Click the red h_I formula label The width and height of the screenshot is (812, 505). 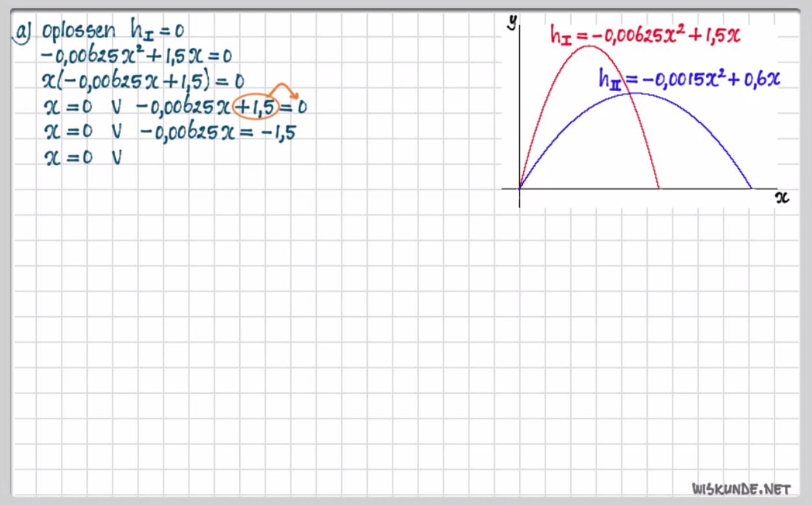(x=644, y=35)
